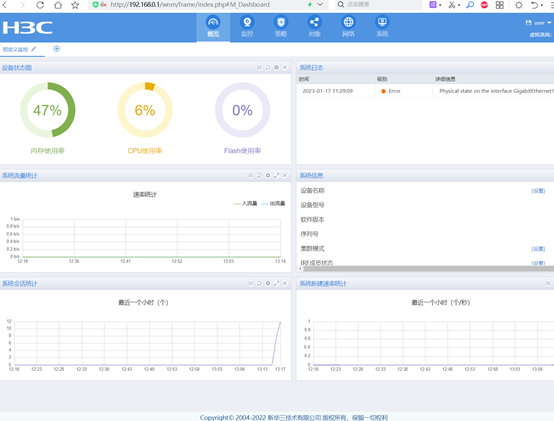Click the 系统信息 horizontal scrollbar

click(429, 269)
